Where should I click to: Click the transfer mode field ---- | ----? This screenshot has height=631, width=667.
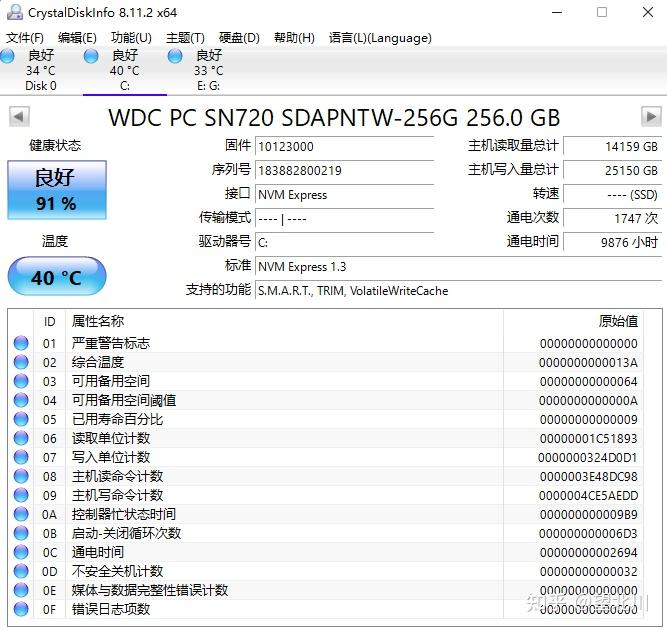tap(344, 219)
